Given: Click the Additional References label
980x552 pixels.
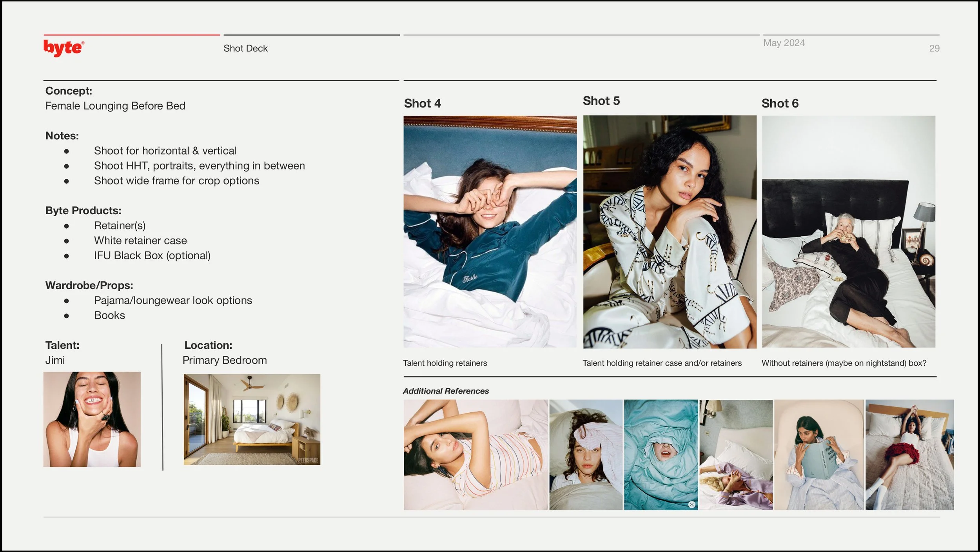Looking at the screenshot, I should pos(446,391).
